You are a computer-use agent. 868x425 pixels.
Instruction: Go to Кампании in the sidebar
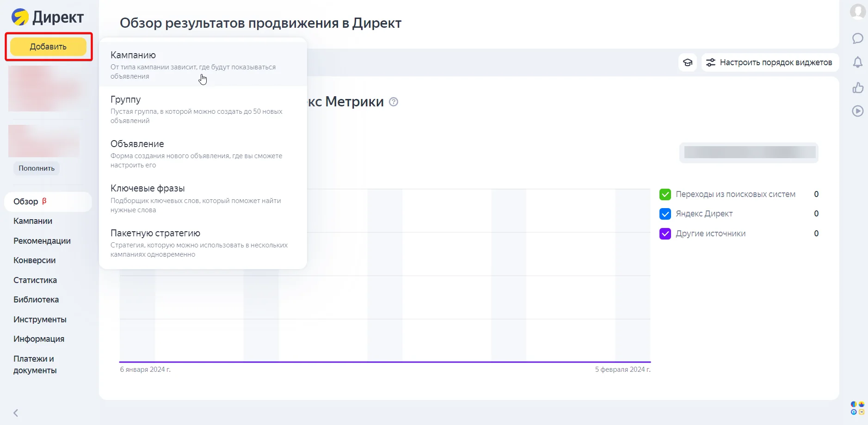click(x=33, y=221)
